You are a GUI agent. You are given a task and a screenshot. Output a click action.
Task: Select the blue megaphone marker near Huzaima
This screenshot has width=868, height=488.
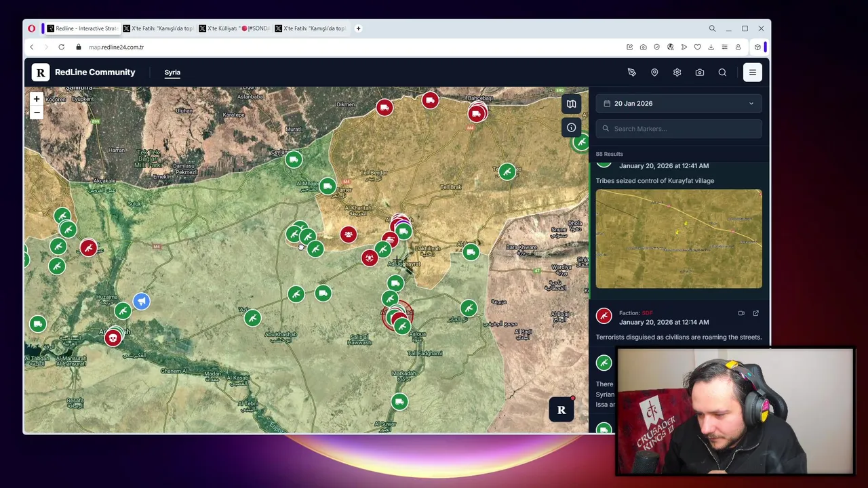[141, 301]
